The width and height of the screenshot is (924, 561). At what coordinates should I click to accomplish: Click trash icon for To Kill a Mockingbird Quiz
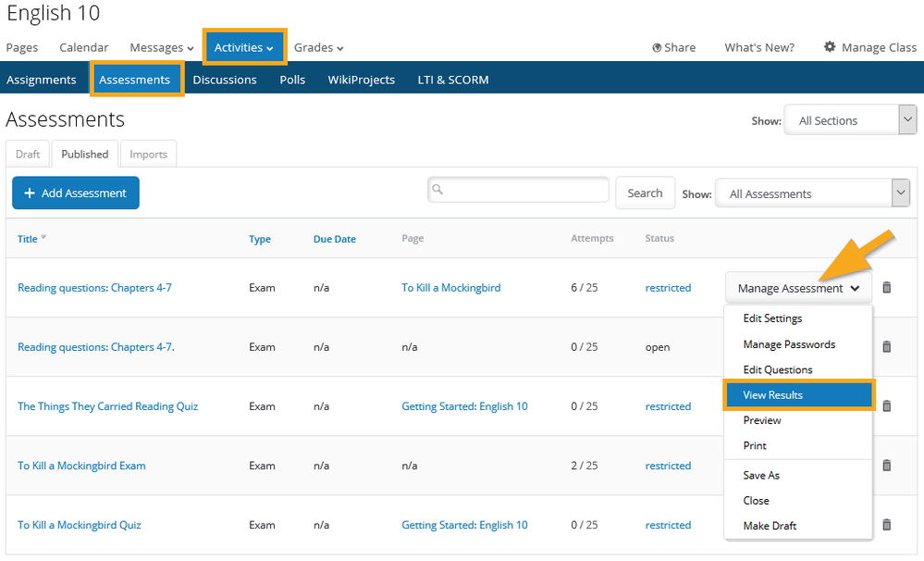[x=886, y=524]
